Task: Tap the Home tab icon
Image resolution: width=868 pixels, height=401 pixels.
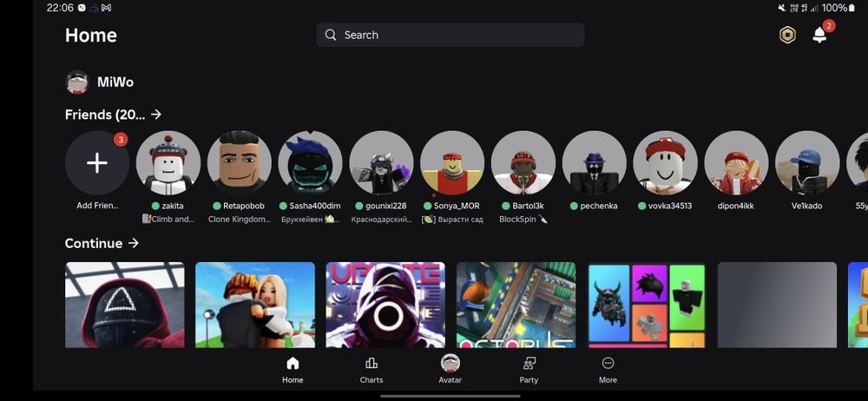Action: click(293, 364)
